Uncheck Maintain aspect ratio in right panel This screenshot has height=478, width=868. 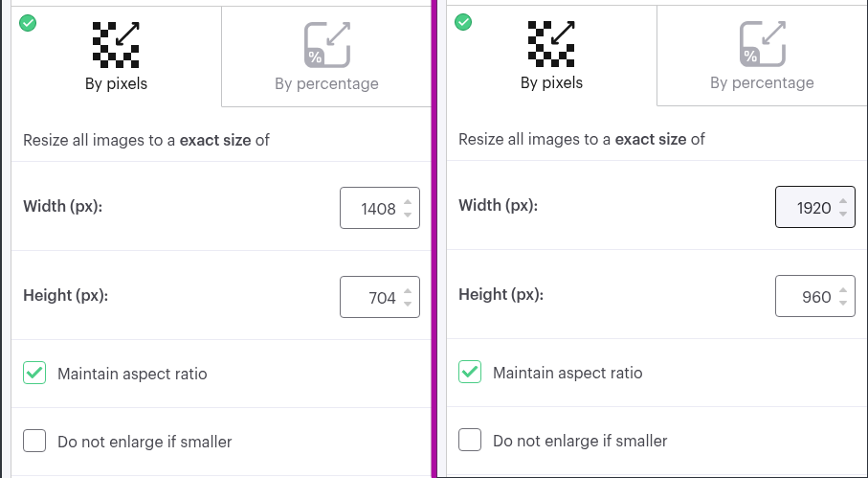click(x=470, y=372)
